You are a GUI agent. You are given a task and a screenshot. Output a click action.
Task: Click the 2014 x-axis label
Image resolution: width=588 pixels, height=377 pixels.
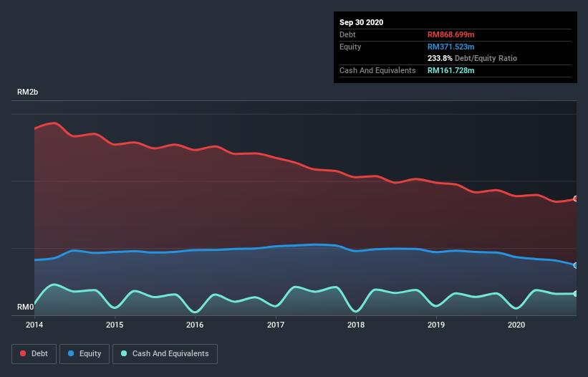[x=34, y=325]
